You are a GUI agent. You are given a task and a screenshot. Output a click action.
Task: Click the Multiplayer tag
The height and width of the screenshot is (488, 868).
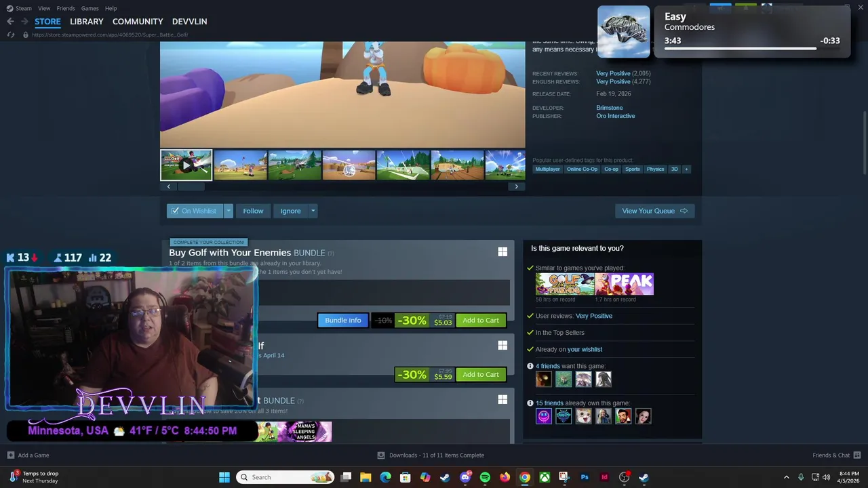[x=547, y=169]
